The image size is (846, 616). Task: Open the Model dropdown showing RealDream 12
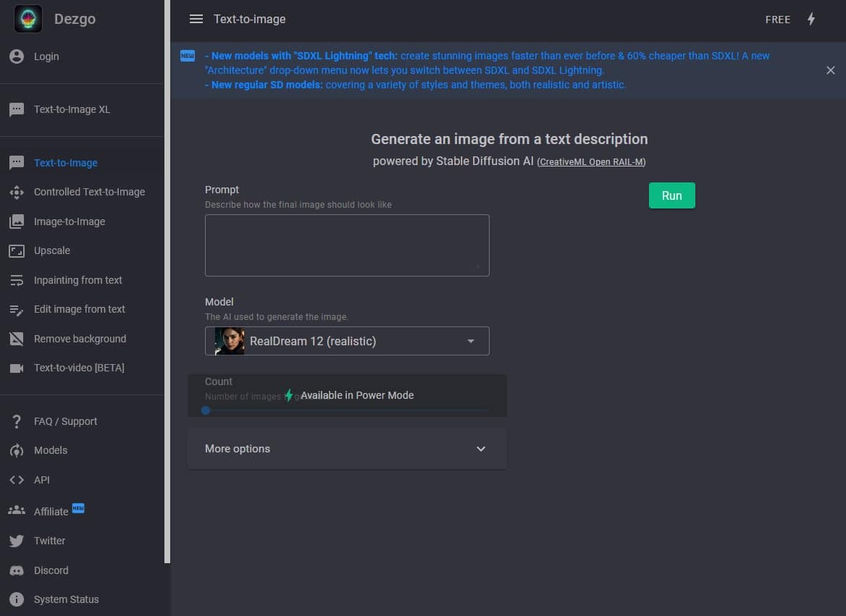[x=347, y=341]
